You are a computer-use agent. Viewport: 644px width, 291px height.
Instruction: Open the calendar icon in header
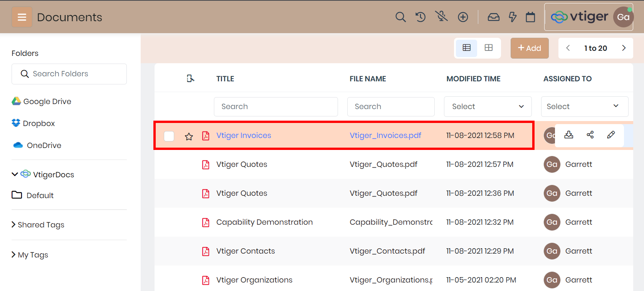[530, 17]
